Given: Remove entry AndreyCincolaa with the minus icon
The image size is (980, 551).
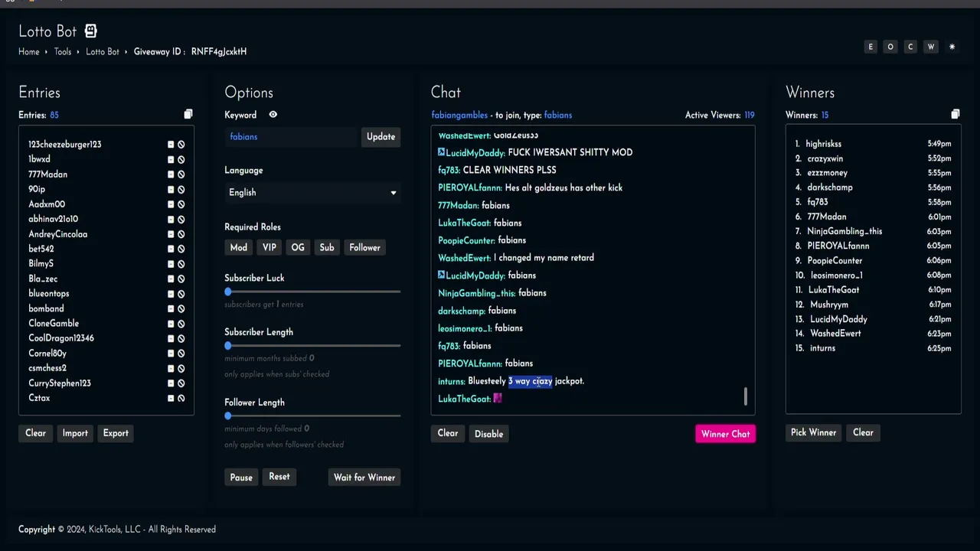Looking at the screenshot, I should coord(171,233).
